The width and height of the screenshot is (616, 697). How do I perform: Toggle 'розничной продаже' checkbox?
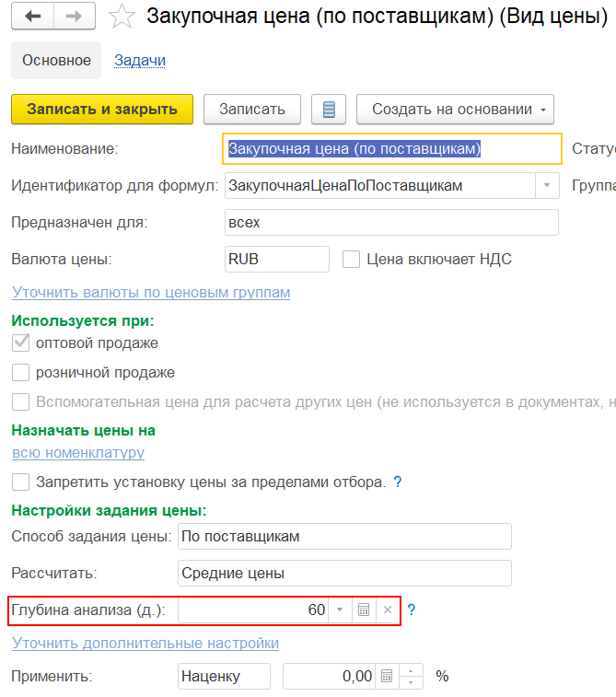[x=20, y=373]
